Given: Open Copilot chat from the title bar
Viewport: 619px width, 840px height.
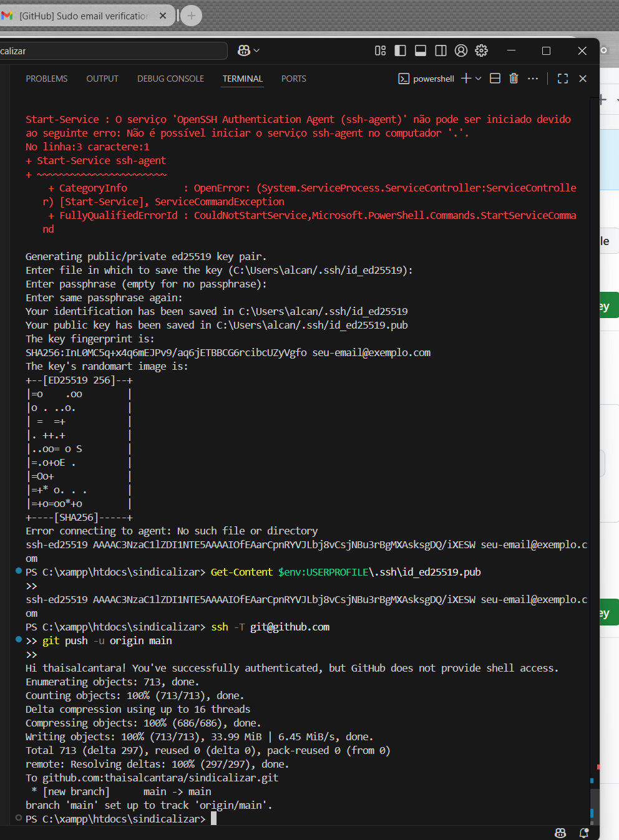Looking at the screenshot, I should [244, 51].
